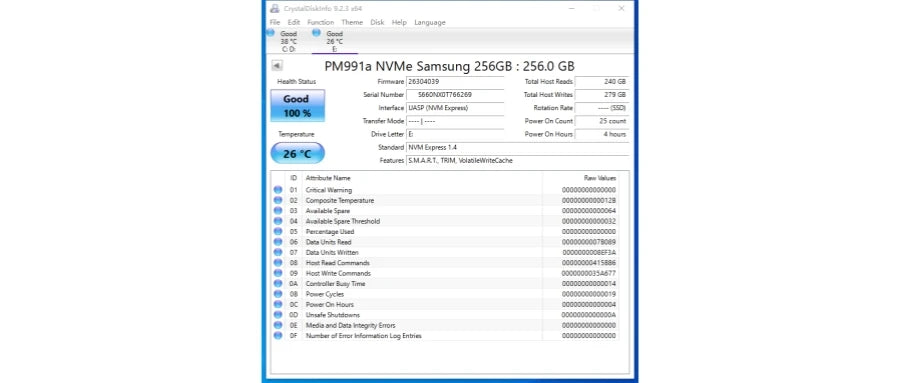900x383 pixels.
Task: Select the Data Units Read attribute name
Action: (x=328, y=242)
